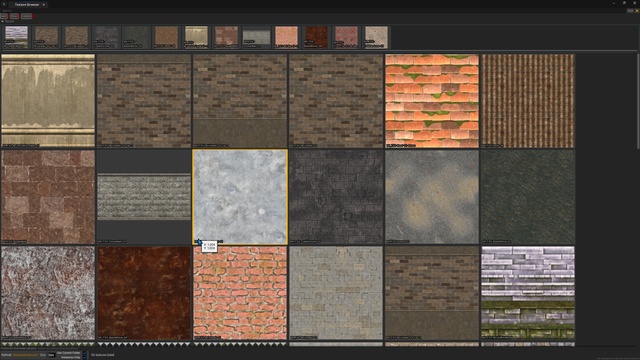Switch to the Texture Browser tab
The height and width of the screenshot is (360, 640).
(x=27, y=4)
